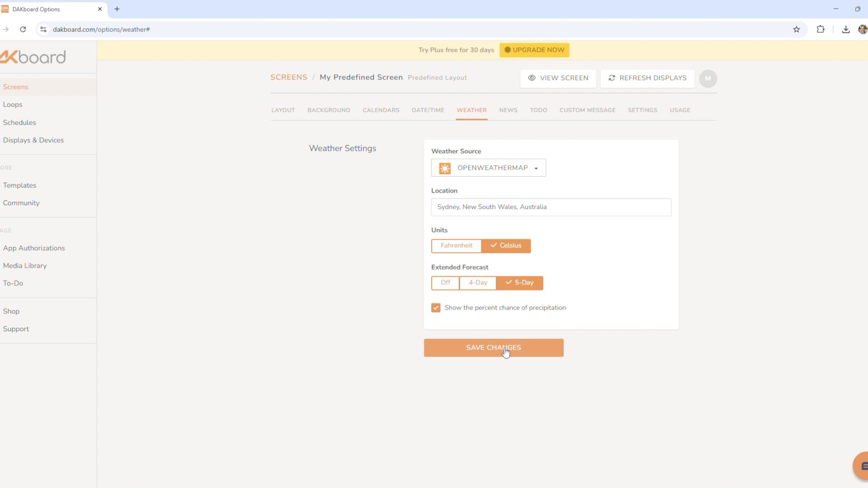Open a new browser tab with plus icon
The image size is (868, 488).
point(117,9)
